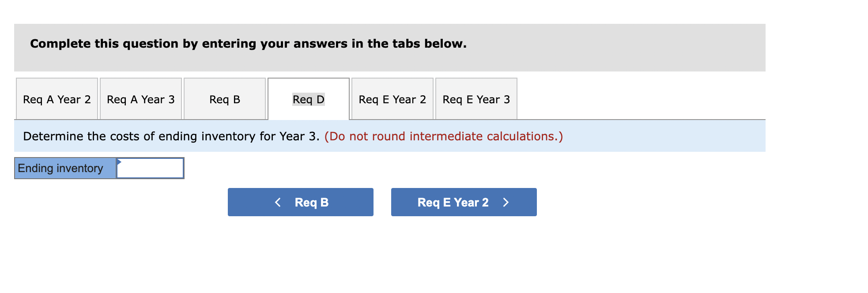Advance using the Req E Year 2 button
868x293 pixels.
coord(463,202)
